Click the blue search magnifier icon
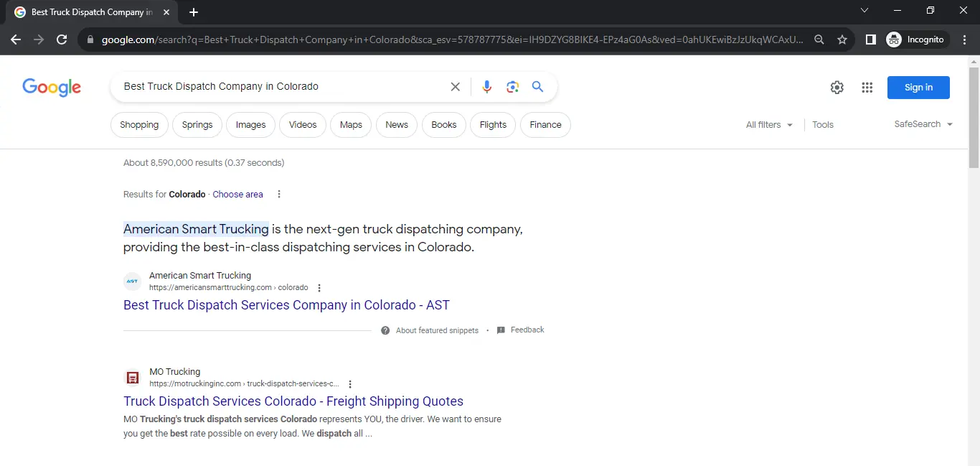 coord(537,87)
